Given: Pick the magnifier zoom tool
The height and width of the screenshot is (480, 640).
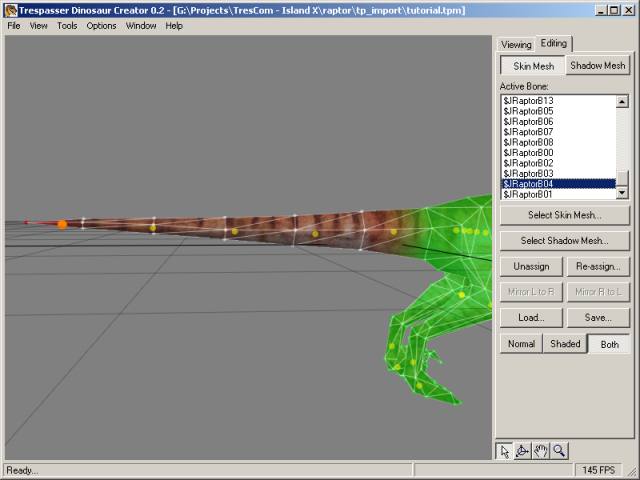Looking at the screenshot, I should coord(560,451).
